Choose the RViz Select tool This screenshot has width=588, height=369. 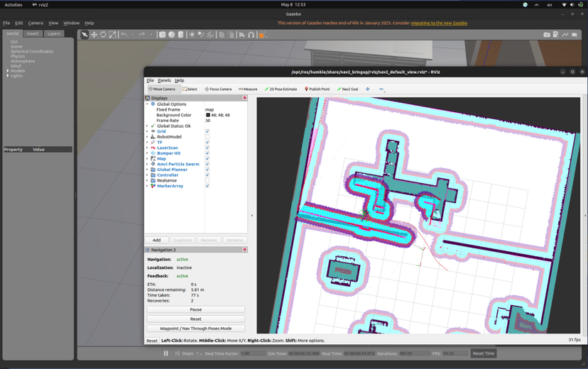coord(190,89)
